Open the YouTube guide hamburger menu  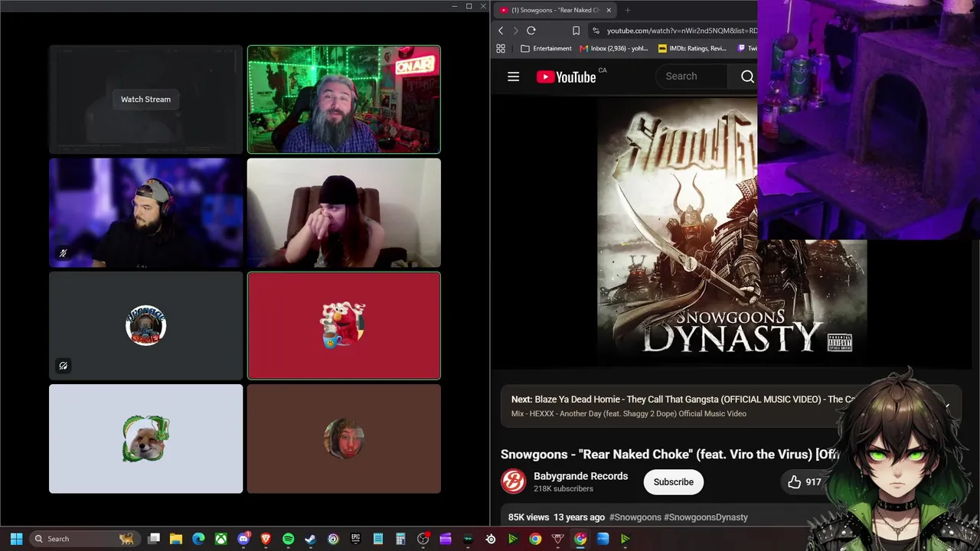point(514,77)
